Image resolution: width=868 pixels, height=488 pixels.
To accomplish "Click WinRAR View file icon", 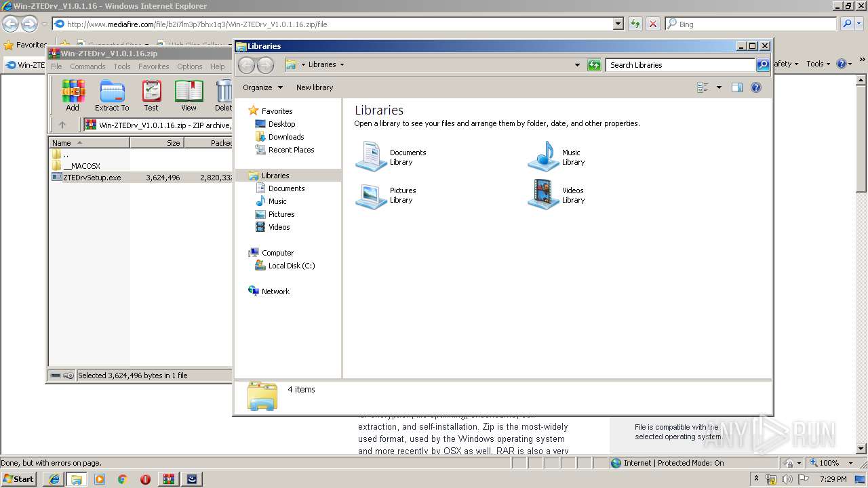I will coord(189,96).
